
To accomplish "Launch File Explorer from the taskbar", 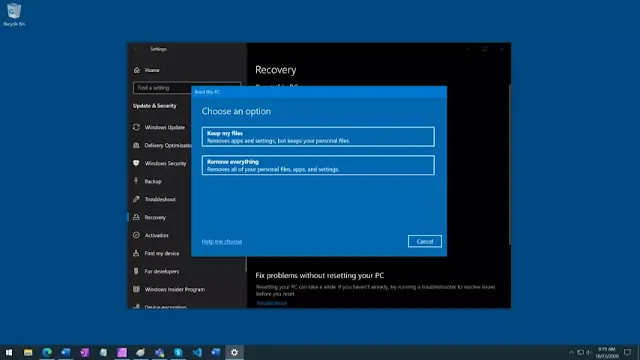I will tap(28, 352).
